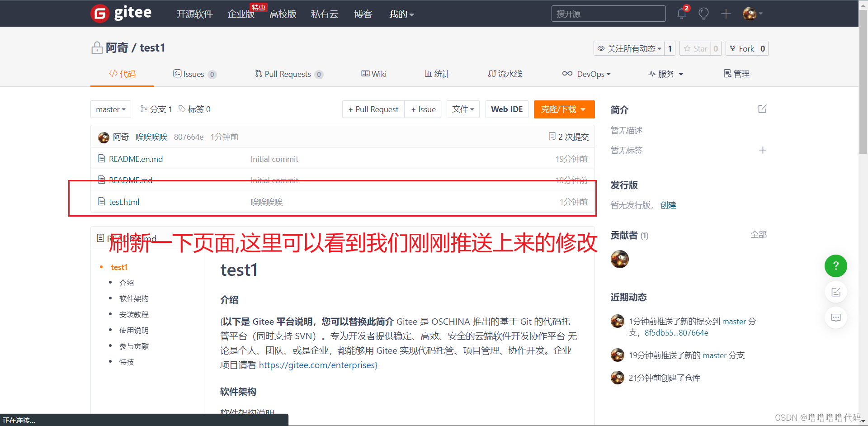Open user avatar menu in header

pyautogui.click(x=752, y=14)
